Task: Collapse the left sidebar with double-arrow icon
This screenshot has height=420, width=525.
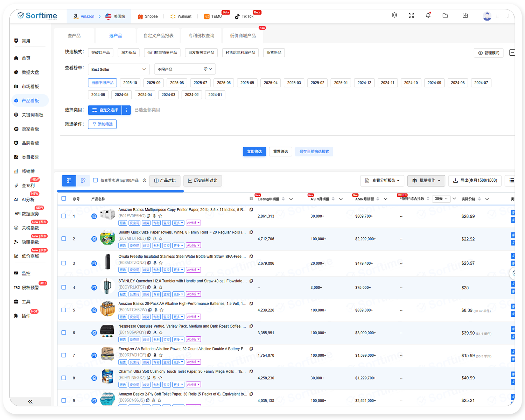Action: [x=30, y=401]
